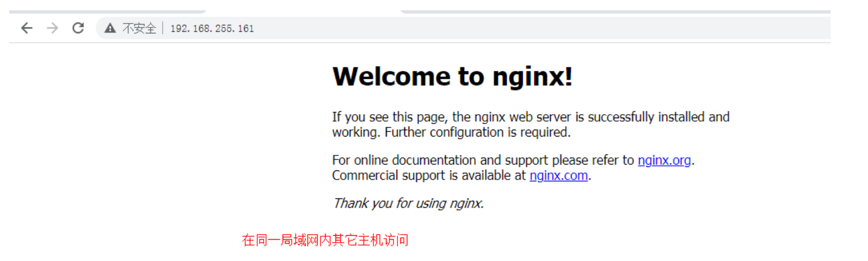
Task: Open the nginx.org documentation link
Action: click(x=664, y=160)
